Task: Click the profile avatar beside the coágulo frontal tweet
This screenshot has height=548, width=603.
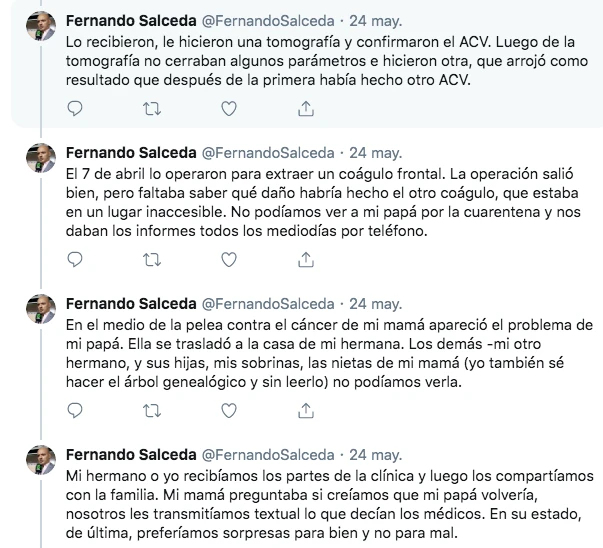Action: [x=39, y=160]
